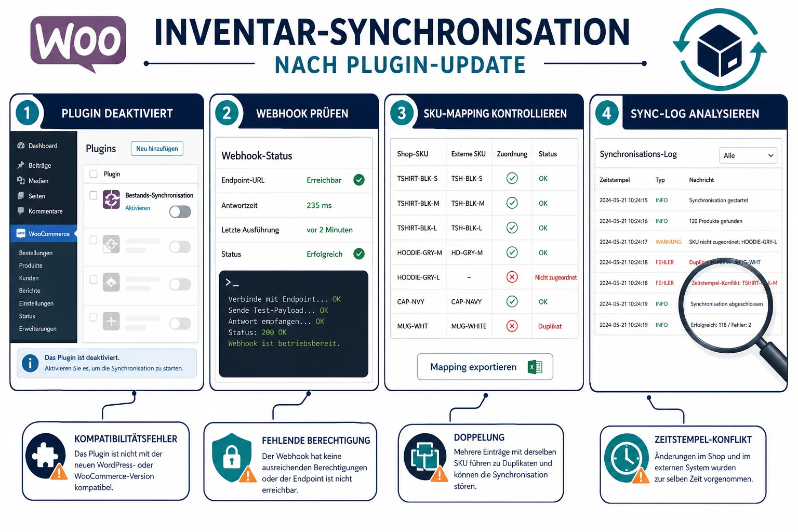
Task: Open Berichte in the sidebar
Action: pyautogui.click(x=30, y=291)
